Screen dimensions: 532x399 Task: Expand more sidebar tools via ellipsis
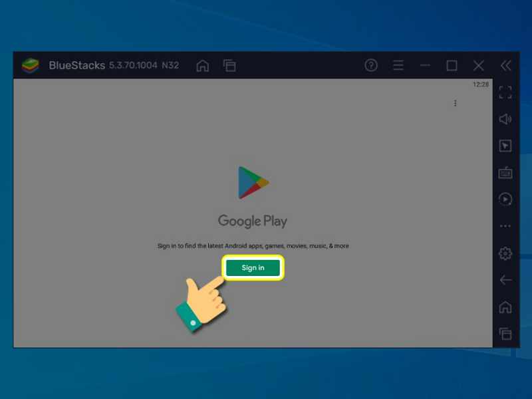click(505, 226)
